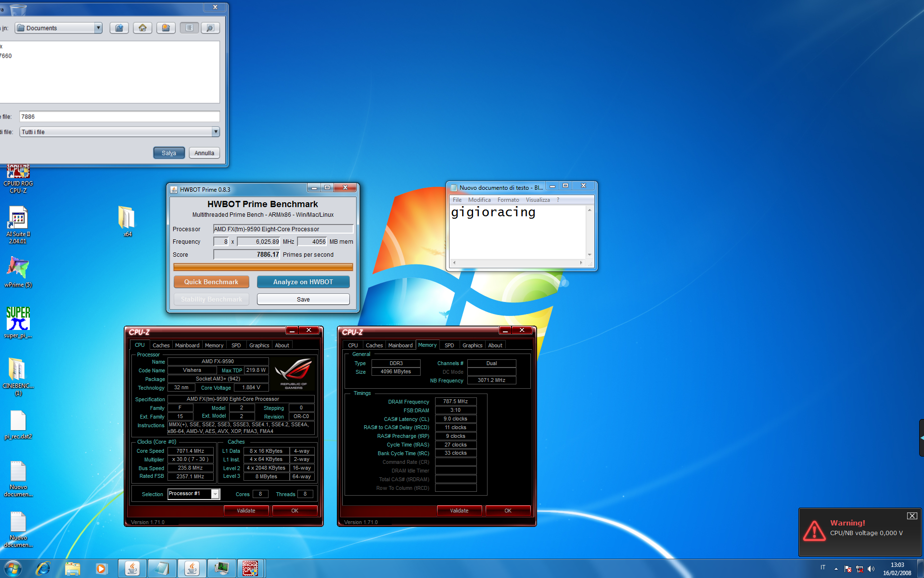The height and width of the screenshot is (578, 924).
Task: Switch to first Java taskbar item
Action: (x=132, y=568)
